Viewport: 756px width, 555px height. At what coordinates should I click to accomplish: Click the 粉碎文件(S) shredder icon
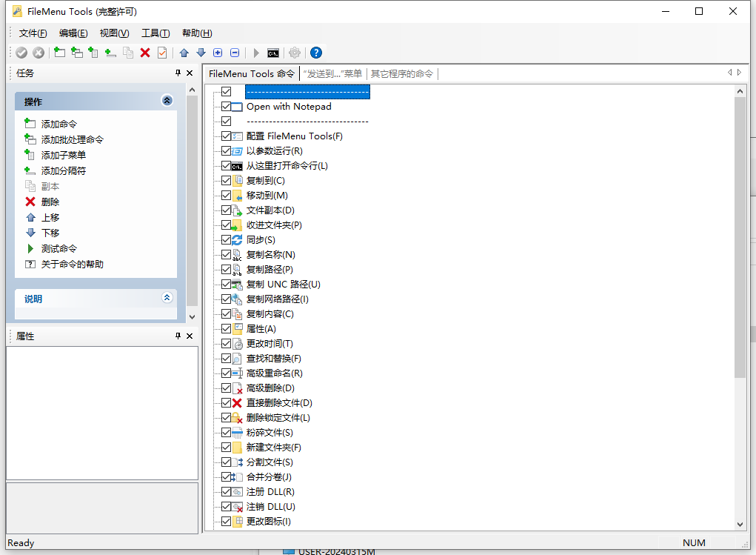(237, 433)
